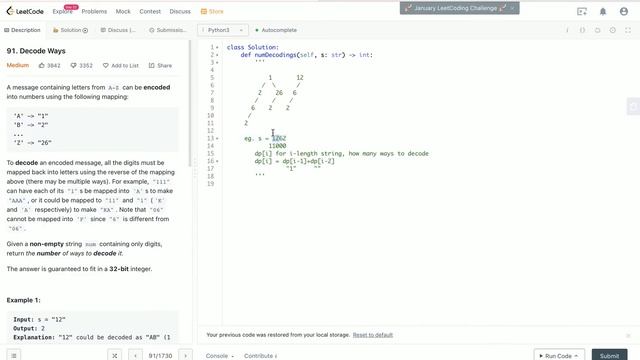Open the January LeetCoding Challenge banner
This screenshot has width=640, height=360.
point(455,8)
